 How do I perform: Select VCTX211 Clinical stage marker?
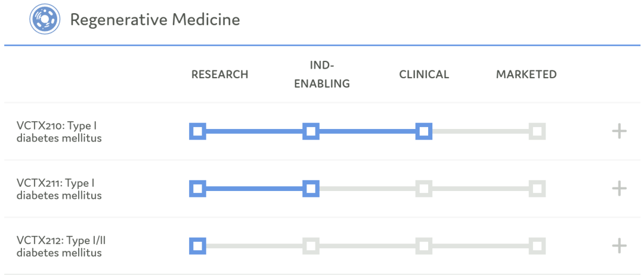[x=424, y=189]
